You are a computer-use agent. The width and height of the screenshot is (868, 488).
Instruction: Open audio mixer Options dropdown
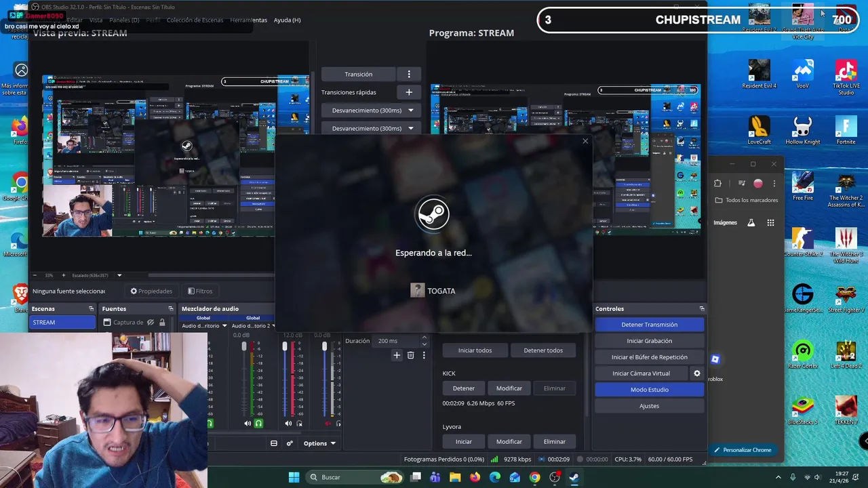(319, 443)
